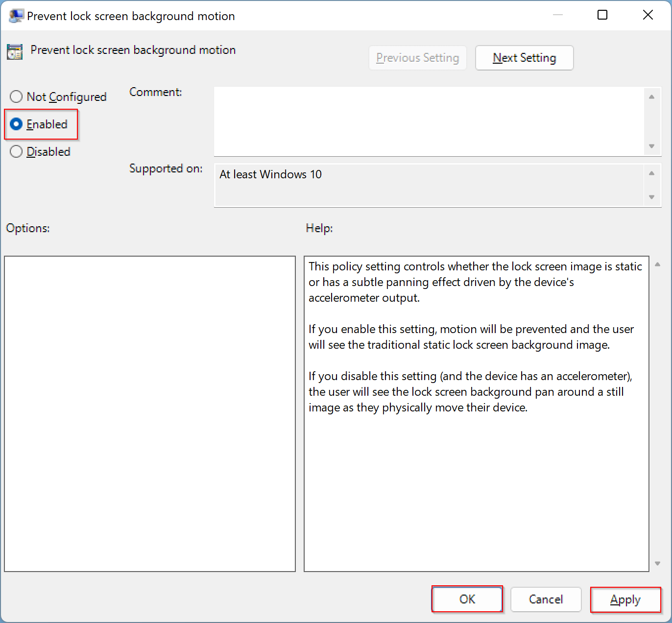
Task: Confirm changes with the OK button
Action: [x=467, y=599]
